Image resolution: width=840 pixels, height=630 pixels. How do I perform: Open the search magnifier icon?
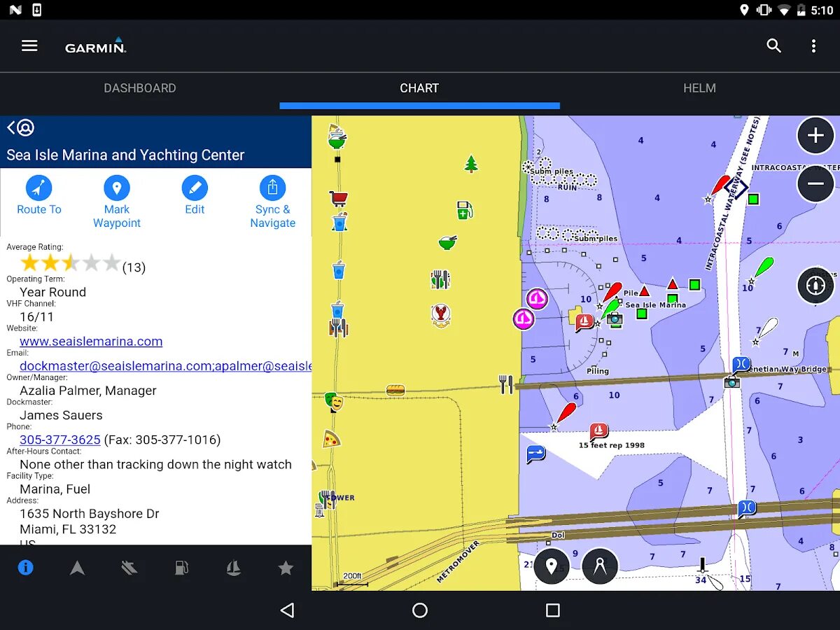pyautogui.click(x=773, y=45)
